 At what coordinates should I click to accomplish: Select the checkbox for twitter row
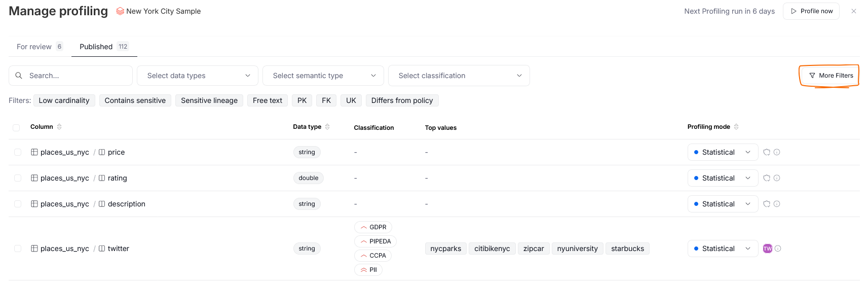coord(18,248)
